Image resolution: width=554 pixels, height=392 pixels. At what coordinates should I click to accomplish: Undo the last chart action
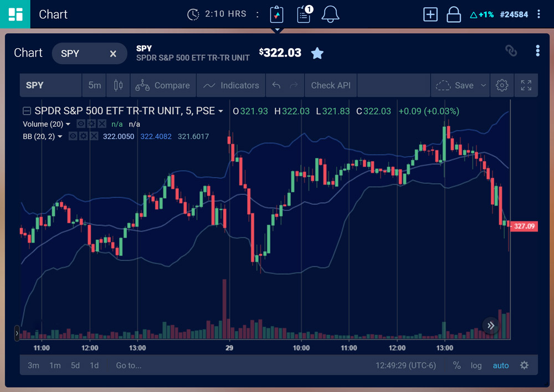pos(276,85)
